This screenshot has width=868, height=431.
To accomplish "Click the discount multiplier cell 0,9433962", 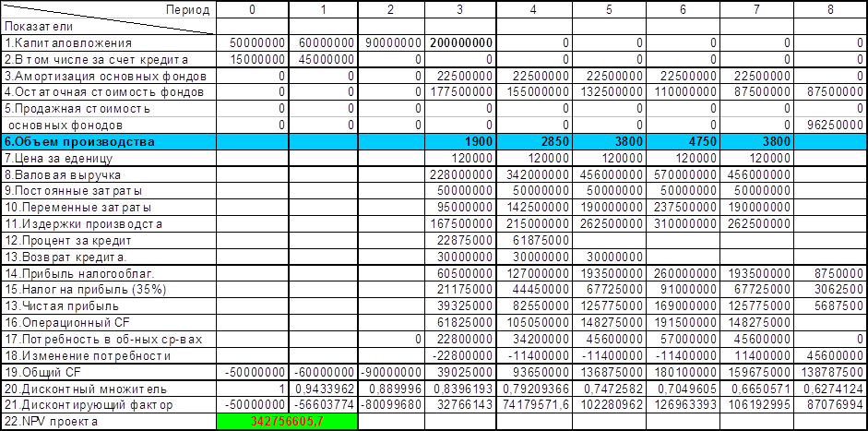I will tap(322, 388).
